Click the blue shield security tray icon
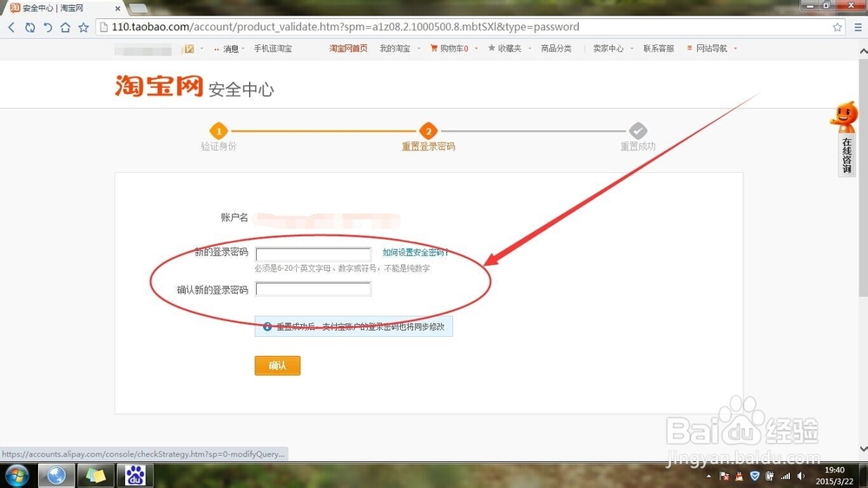 pyautogui.click(x=754, y=477)
